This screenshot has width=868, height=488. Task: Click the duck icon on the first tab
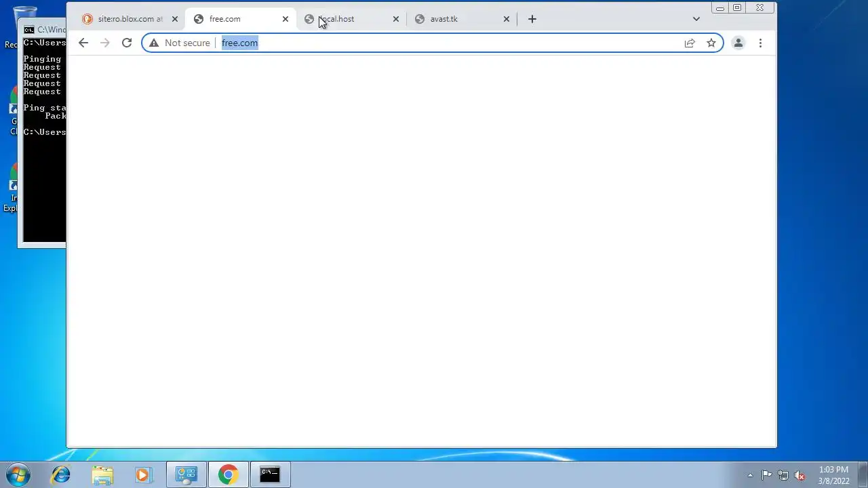point(87,19)
